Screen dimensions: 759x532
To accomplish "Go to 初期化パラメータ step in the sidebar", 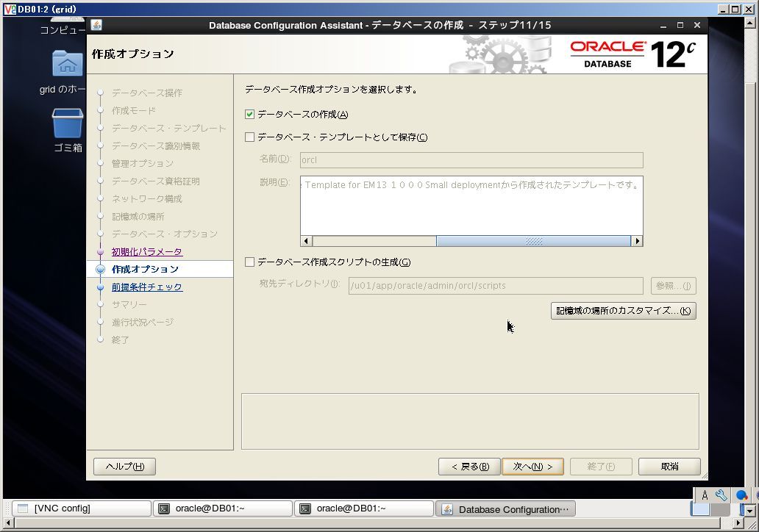I will pyautogui.click(x=146, y=251).
